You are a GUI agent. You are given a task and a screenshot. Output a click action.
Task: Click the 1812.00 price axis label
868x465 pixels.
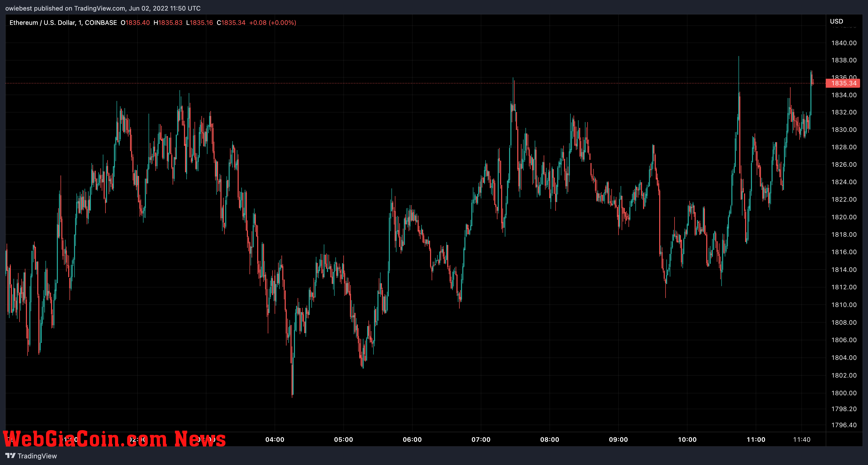844,287
